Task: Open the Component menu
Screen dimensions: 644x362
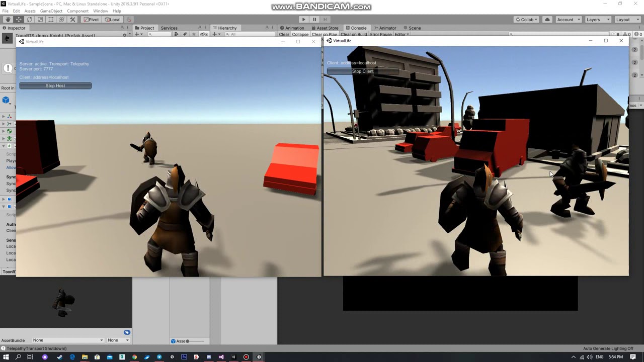Action: (77, 11)
